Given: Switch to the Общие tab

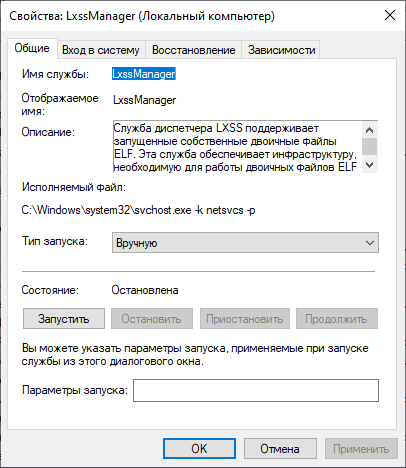Looking at the screenshot, I should 32,49.
